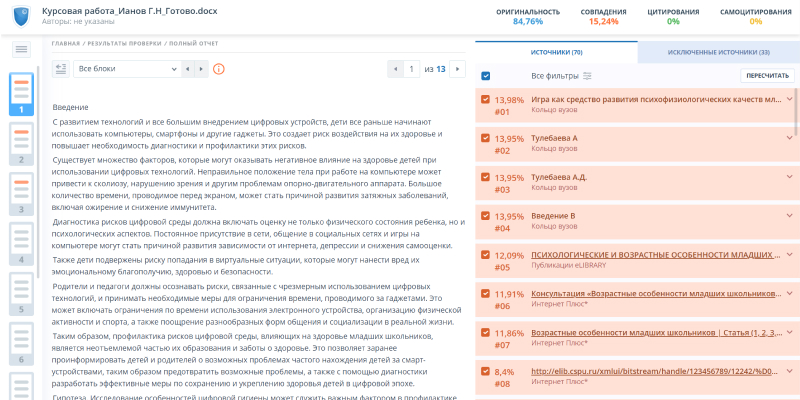Screen dimensions: 800x400
Task: Select page 6 thumbnail
Action: pos(21,344)
